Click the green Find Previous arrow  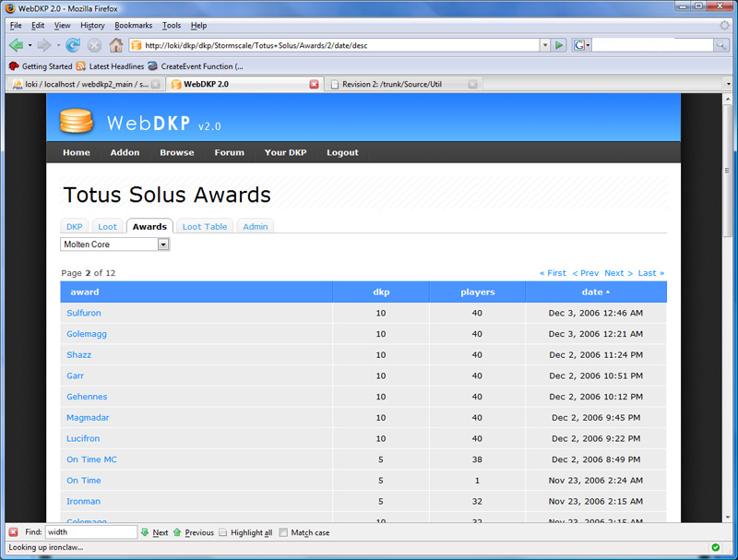[x=177, y=532]
